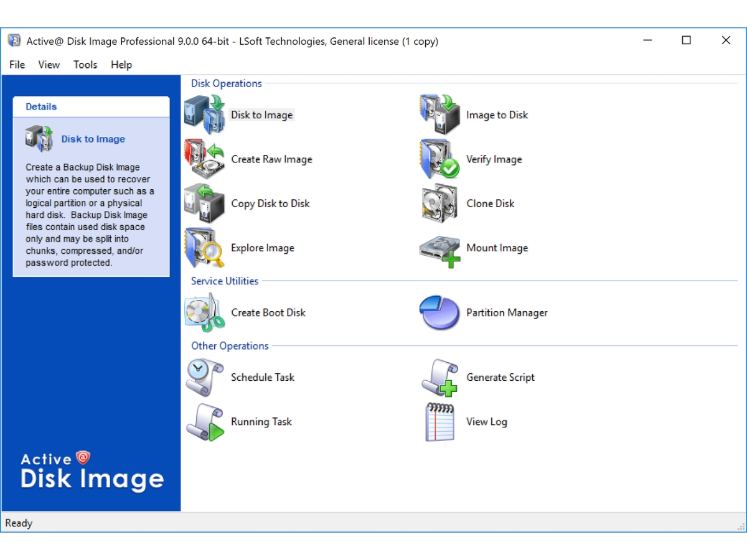
Task: Minimize the Active@ Disk Image window
Action: pyautogui.click(x=648, y=41)
